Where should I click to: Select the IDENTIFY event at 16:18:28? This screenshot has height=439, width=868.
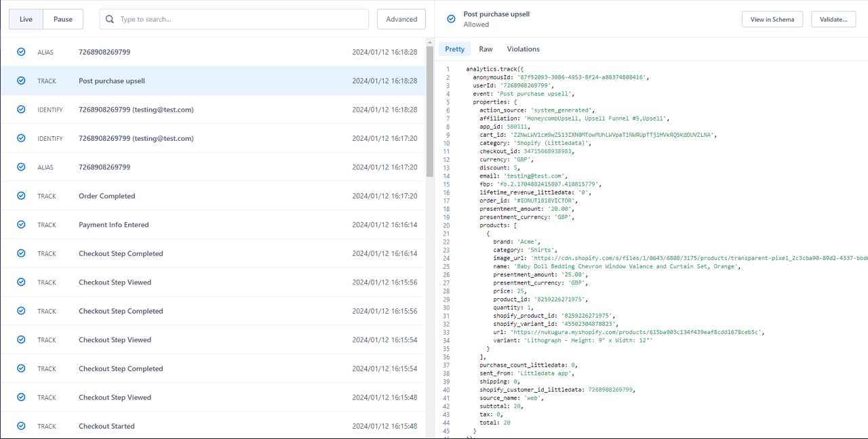coord(213,109)
